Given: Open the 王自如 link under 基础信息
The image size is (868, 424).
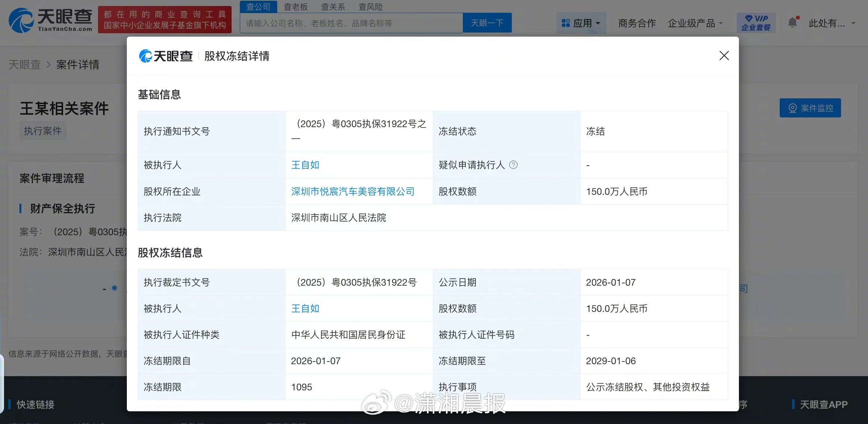Looking at the screenshot, I should pyautogui.click(x=305, y=165).
